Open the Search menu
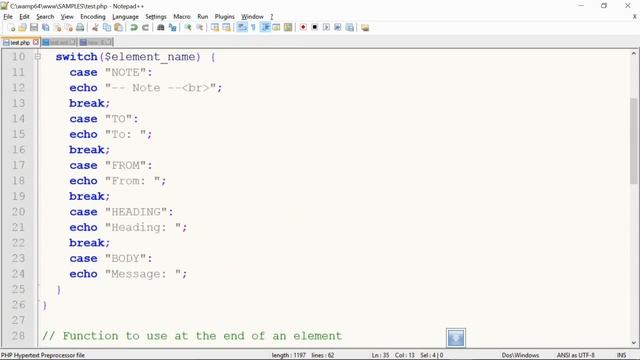640x360 pixels. pyautogui.click(x=45, y=17)
